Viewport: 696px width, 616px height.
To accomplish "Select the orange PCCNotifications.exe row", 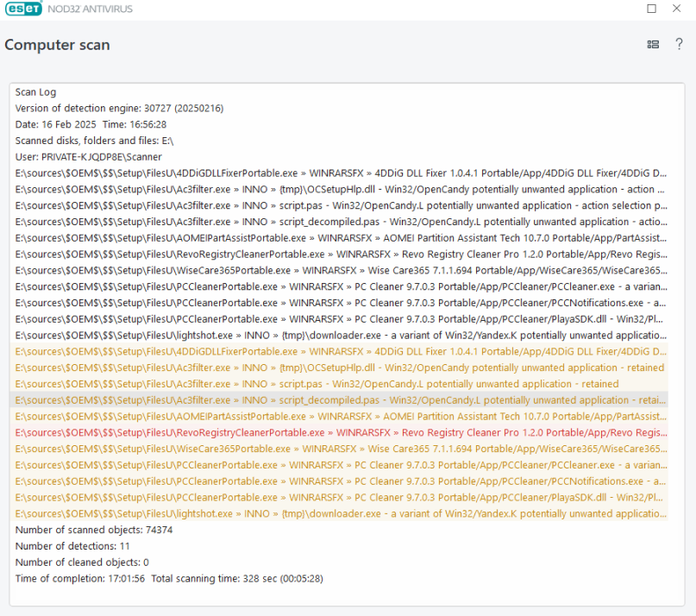I will click(x=339, y=481).
